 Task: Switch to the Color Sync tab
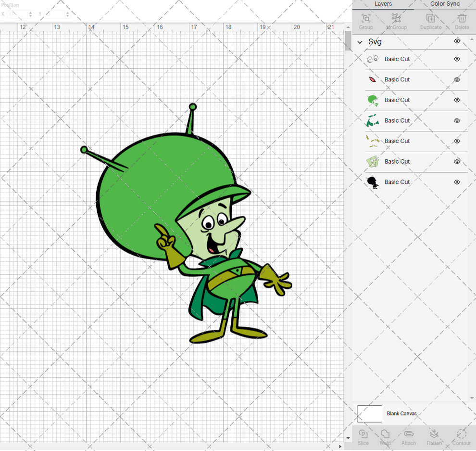tap(444, 4)
